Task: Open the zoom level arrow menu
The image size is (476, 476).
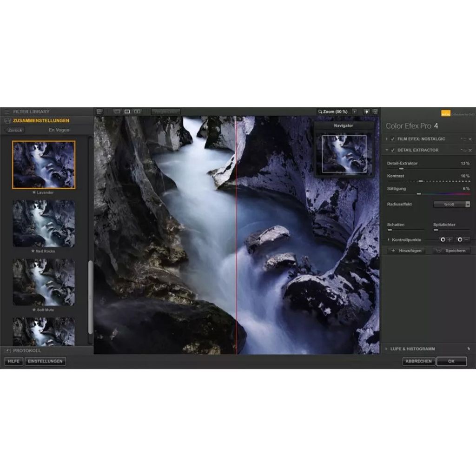Action: pyautogui.click(x=355, y=112)
